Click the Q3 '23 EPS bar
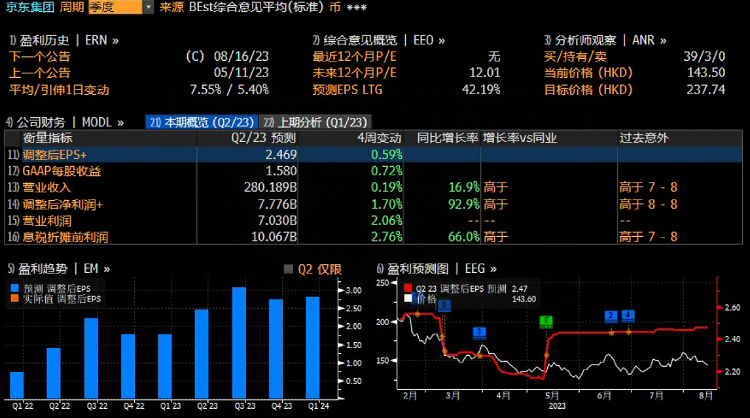The width and height of the screenshot is (750, 418). (239, 343)
